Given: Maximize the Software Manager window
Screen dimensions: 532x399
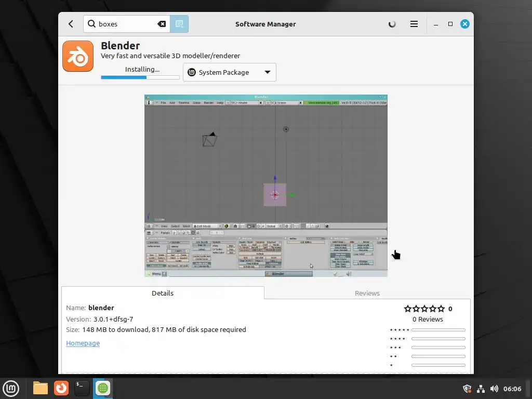Looking at the screenshot, I should pyautogui.click(x=450, y=24).
